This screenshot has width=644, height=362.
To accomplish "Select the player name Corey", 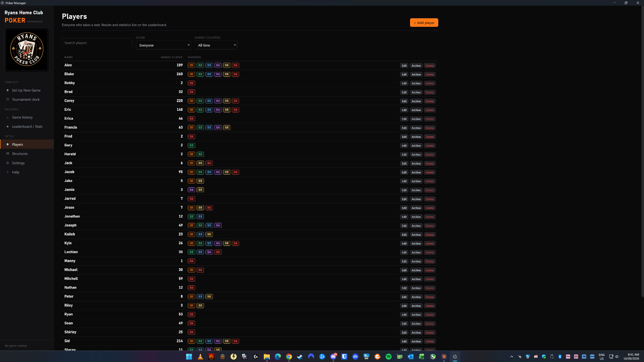I will click(x=69, y=101).
